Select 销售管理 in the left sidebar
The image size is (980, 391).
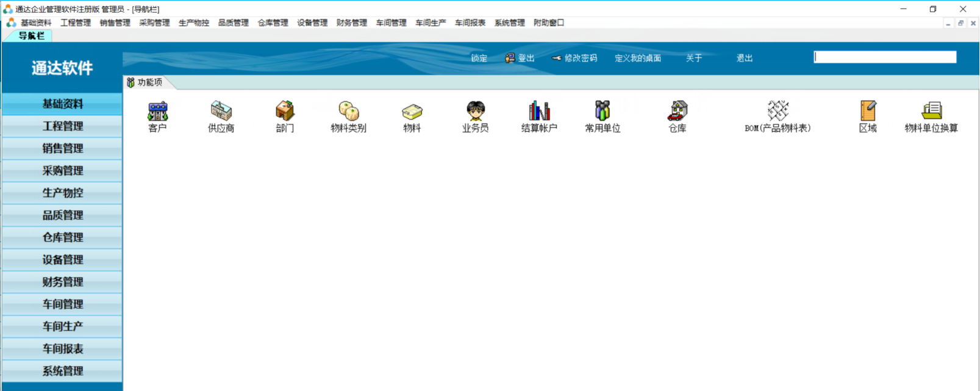62,148
